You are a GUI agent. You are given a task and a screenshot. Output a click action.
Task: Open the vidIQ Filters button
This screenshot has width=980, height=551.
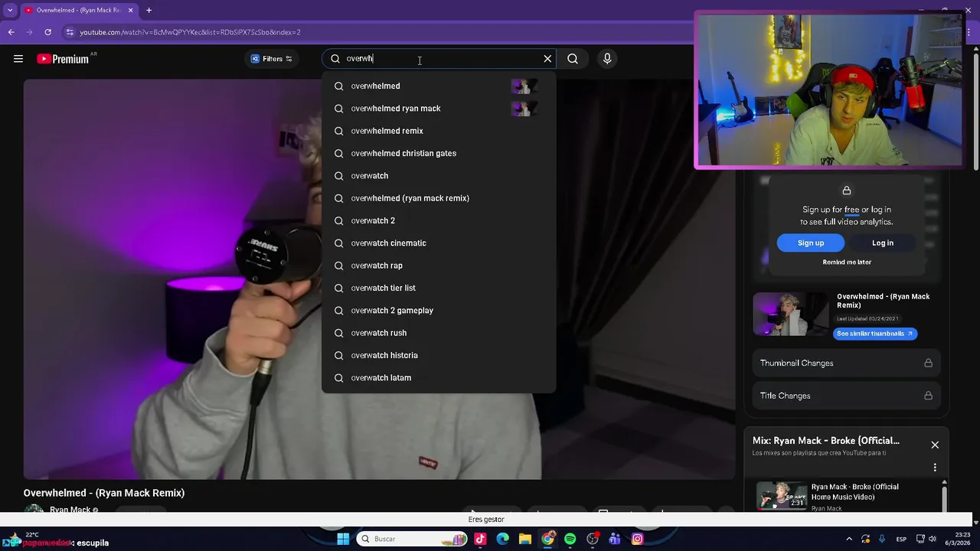pyautogui.click(x=271, y=59)
